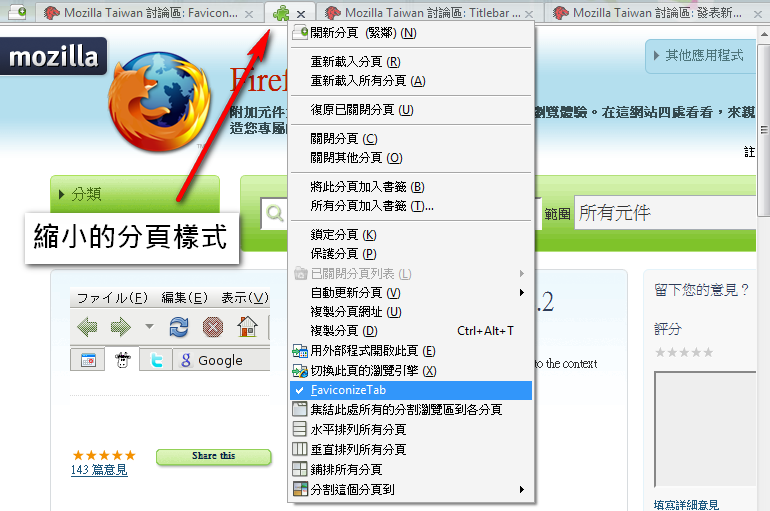This screenshot has height=511, width=770.
Task: Open 表示(V) menu in thumbnail
Action: coord(245,298)
